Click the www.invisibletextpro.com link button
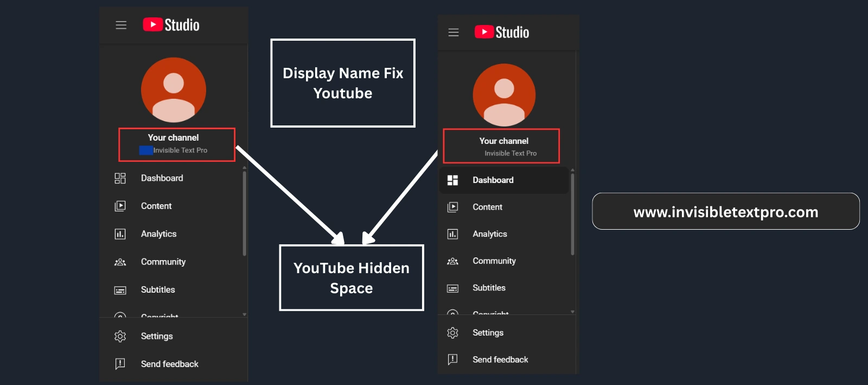868x385 pixels. [725, 212]
